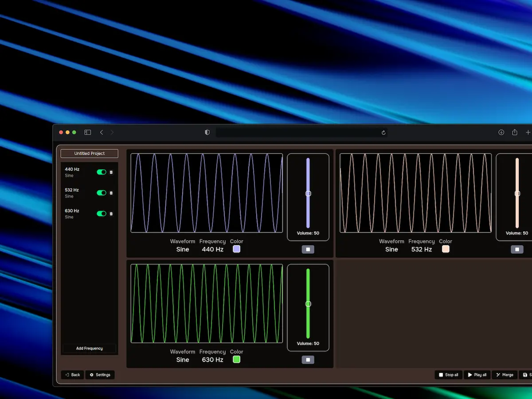Toggle the 532 Hz sine switch
This screenshot has height=399, width=532.
(x=102, y=193)
